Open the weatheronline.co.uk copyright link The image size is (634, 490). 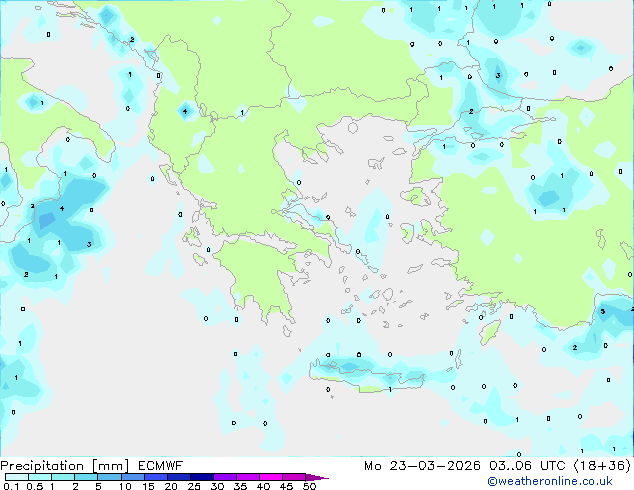[550, 481]
